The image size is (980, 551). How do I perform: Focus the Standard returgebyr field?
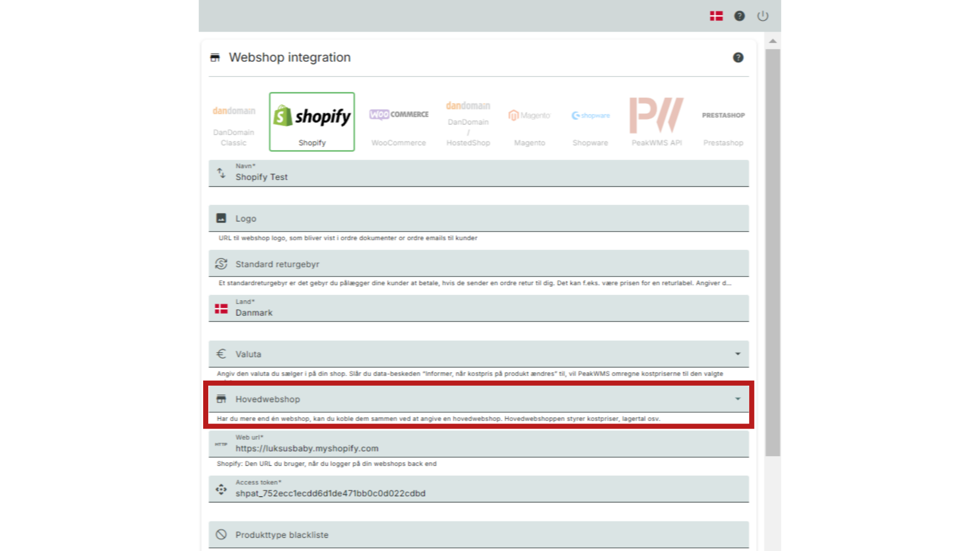click(479, 263)
